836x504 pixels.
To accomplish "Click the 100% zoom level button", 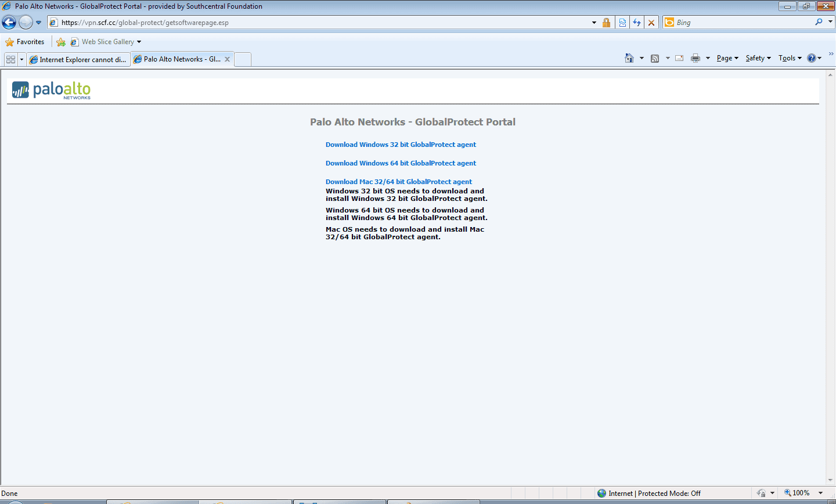I will (x=797, y=493).
